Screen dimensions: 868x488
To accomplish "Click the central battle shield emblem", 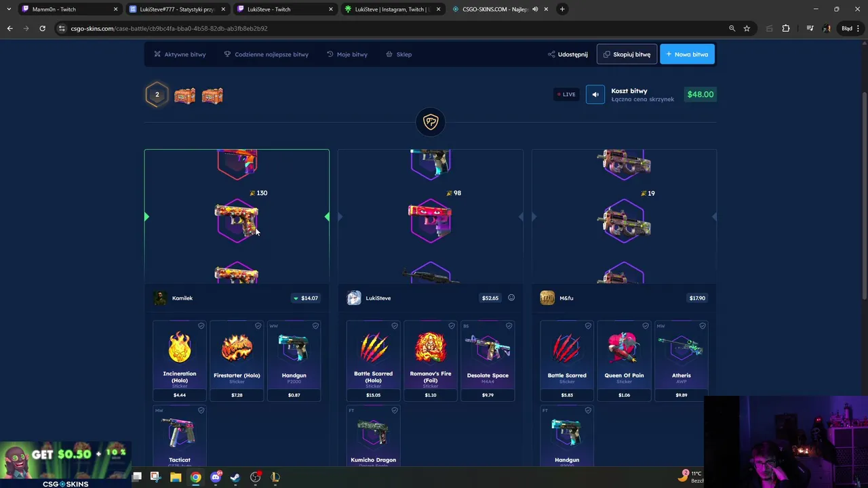I will [x=431, y=122].
